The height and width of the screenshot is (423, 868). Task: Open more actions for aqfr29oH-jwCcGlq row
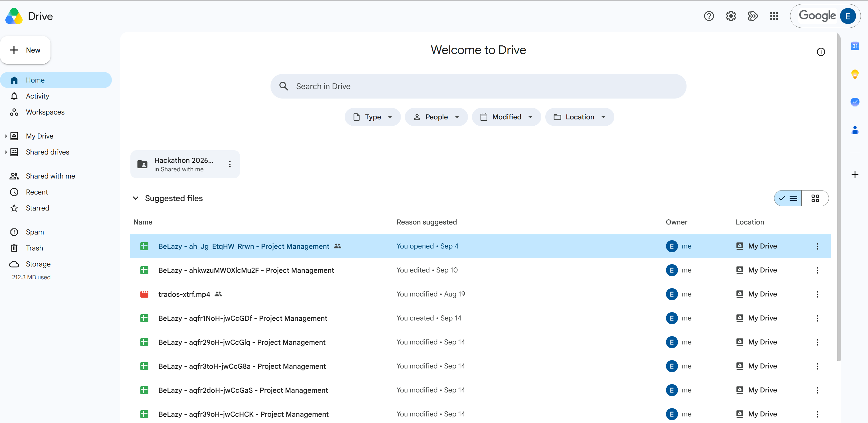pyautogui.click(x=817, y=342)
